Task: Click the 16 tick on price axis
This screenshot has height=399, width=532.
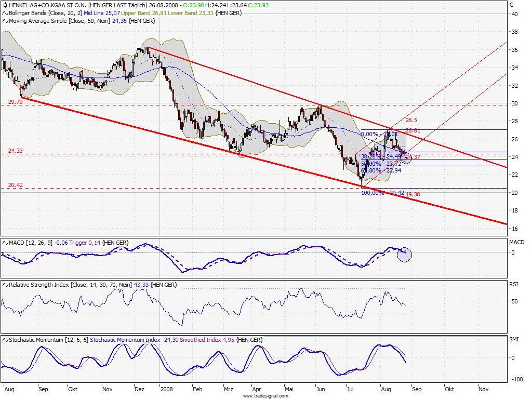Action: tap(515, 229)
